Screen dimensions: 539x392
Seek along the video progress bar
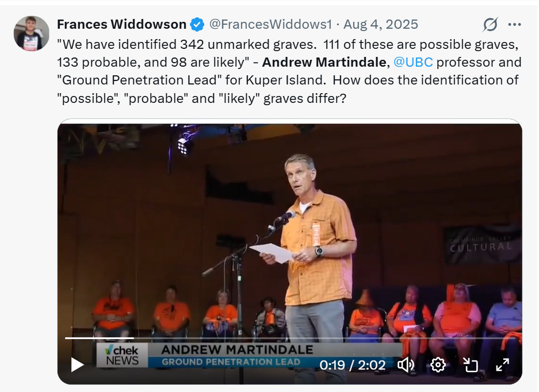pos(290,338)
